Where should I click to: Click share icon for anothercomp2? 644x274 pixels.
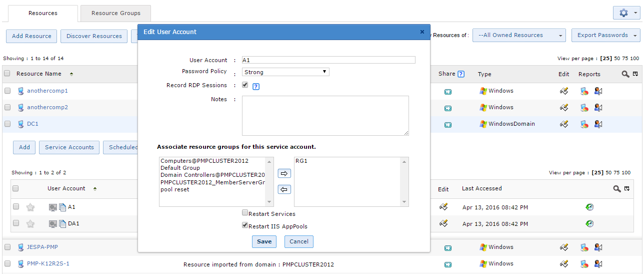448,108
